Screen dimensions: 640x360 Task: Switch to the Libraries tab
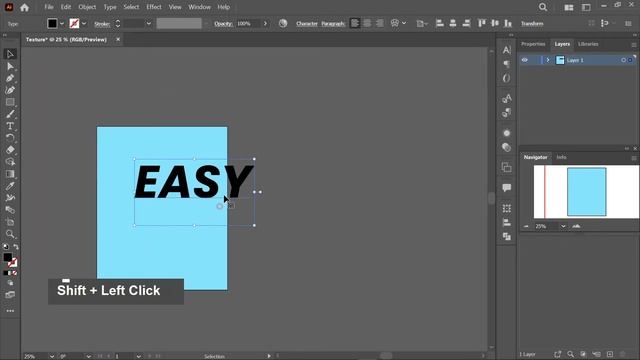[x=588, y=44]
